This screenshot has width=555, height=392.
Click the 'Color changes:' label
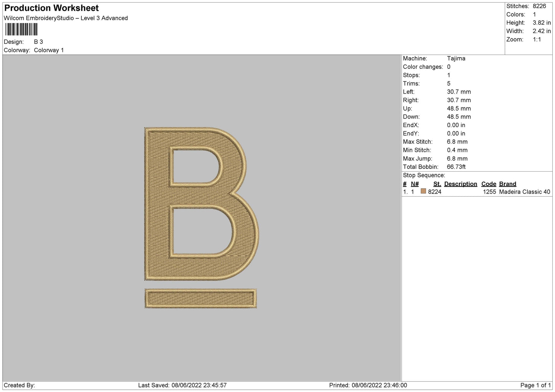pyautogui.click(x=423, y=67)
